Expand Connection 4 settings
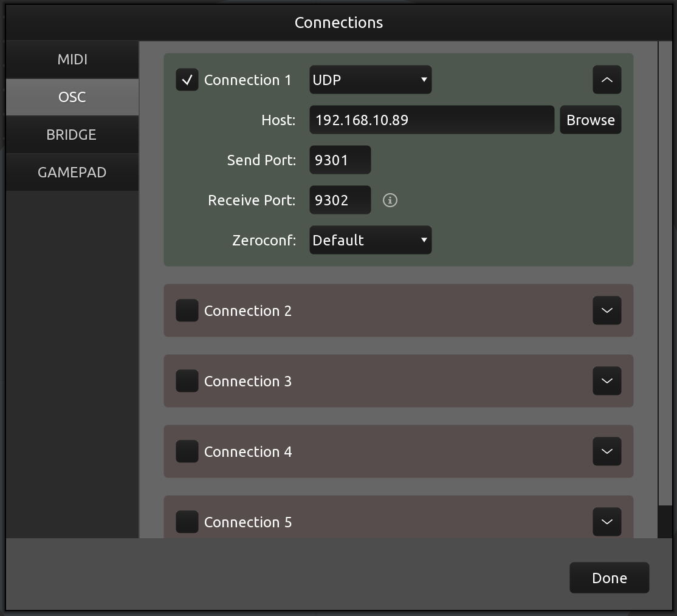The height and width of the screenshot is (616, 677). (x=607, y=451)
